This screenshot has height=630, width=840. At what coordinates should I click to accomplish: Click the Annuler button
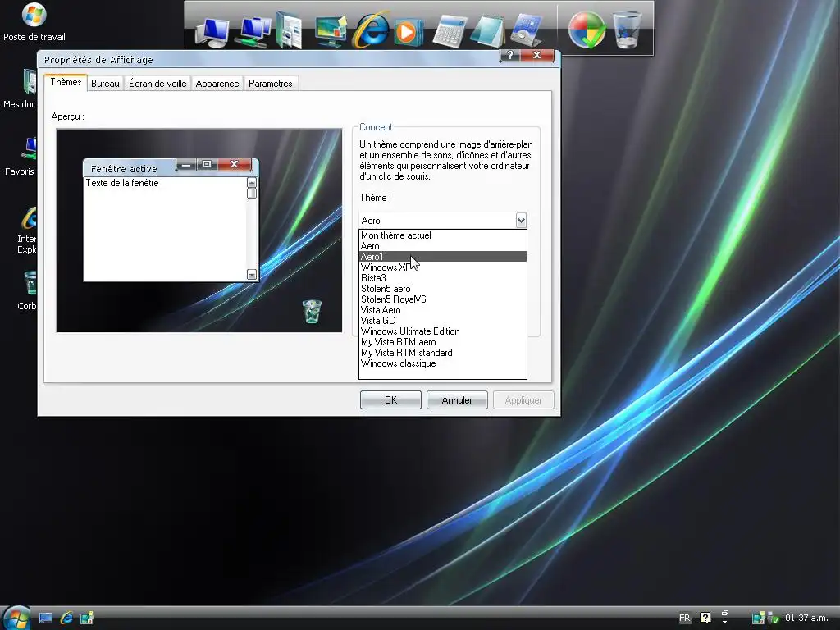(456, 400)
